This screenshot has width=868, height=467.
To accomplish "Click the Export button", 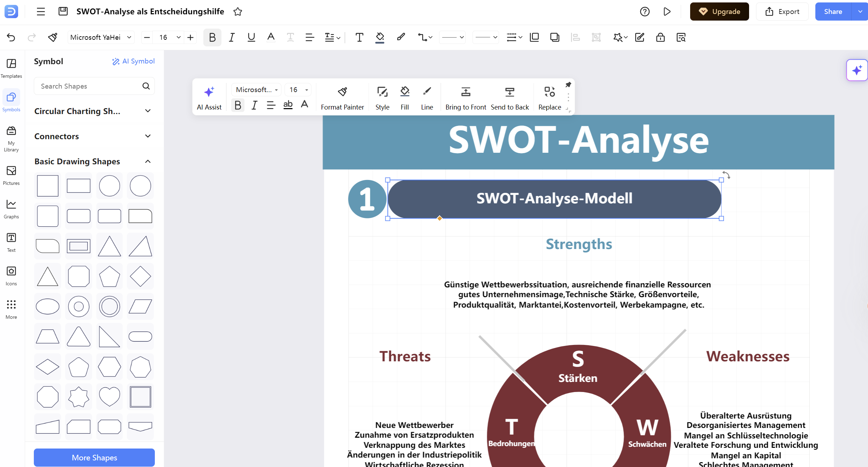I will point(782,12).
